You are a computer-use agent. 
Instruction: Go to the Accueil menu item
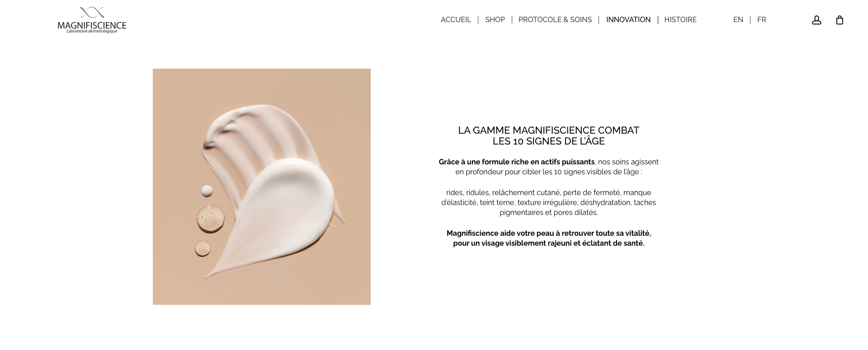click(x=456, y=20)
